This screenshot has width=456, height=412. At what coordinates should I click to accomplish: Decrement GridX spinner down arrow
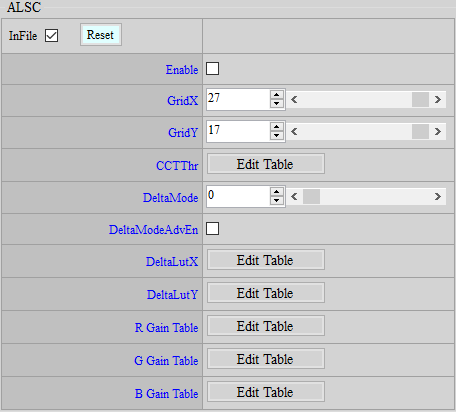276,104
